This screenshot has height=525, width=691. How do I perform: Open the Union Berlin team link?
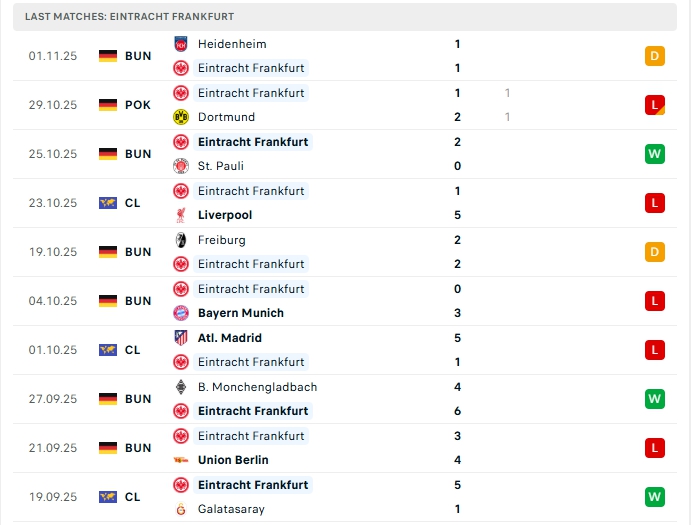[233, 460]
